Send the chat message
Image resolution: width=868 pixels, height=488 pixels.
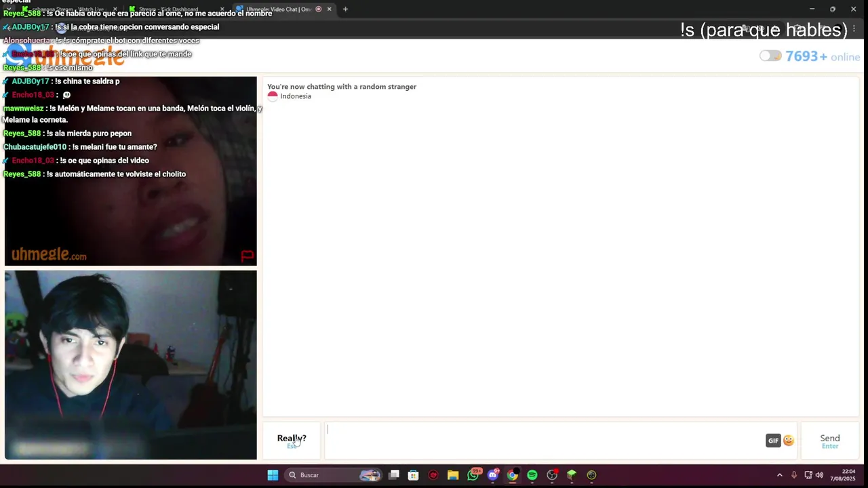830,441
